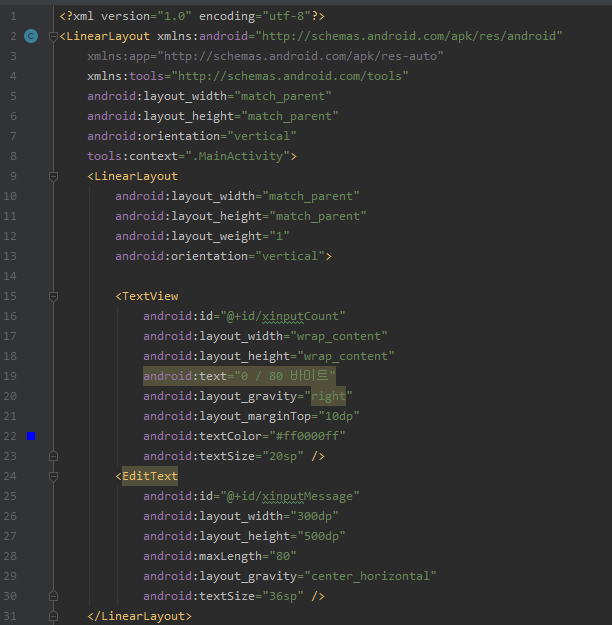This screenshot has height=625, width=612.
Task: Click the "center_horizontal" gravity value
Action: tap(370, 576)
